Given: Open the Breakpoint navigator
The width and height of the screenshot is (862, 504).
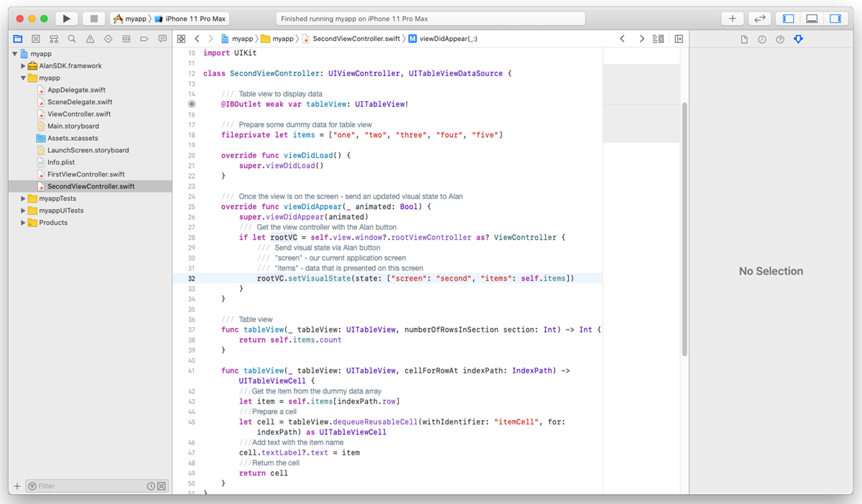Looking at the screenshot, I should point(146,38).
